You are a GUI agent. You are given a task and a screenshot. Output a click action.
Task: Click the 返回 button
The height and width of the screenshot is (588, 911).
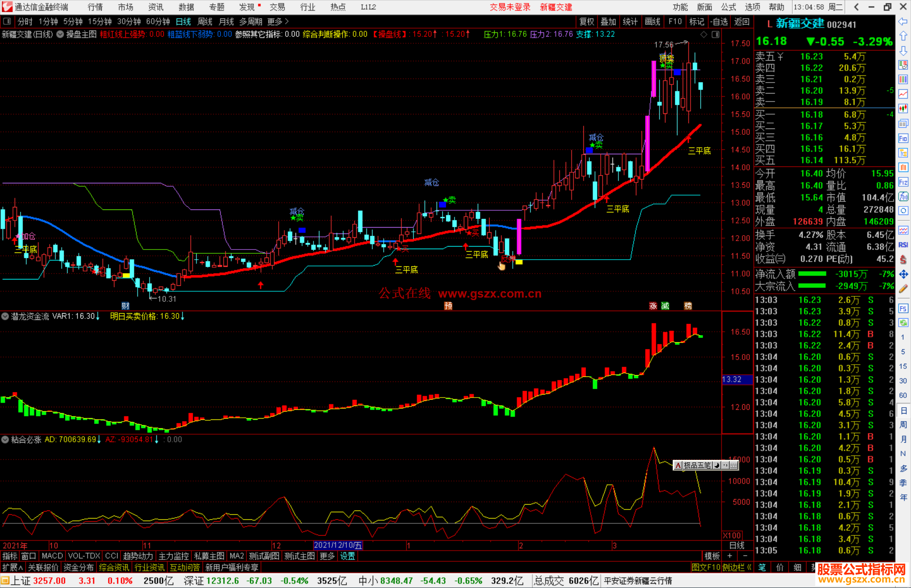coord(742,21)
